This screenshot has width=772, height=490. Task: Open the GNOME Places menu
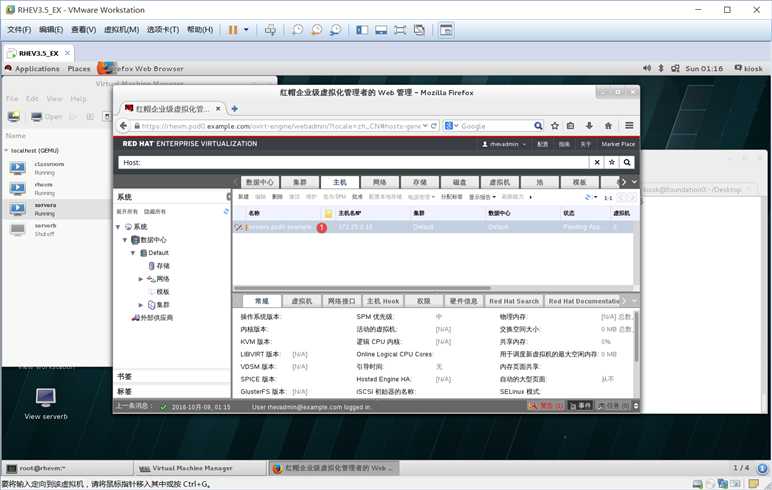[79, 69]
